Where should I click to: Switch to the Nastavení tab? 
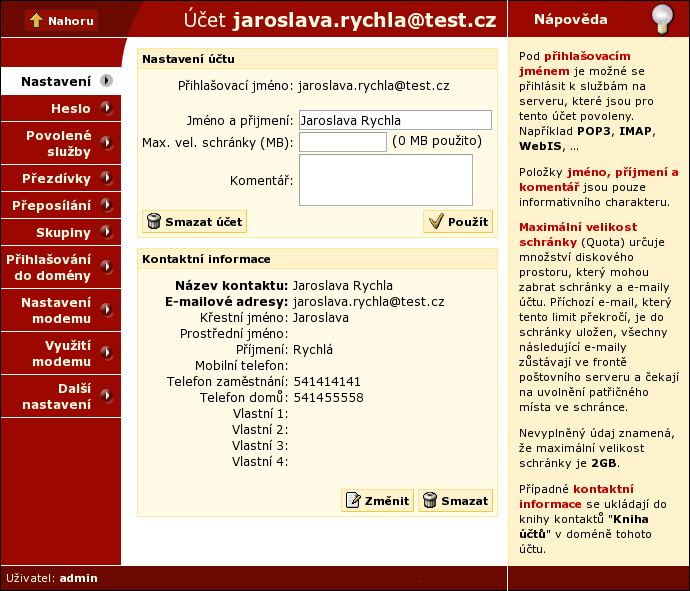56,81
